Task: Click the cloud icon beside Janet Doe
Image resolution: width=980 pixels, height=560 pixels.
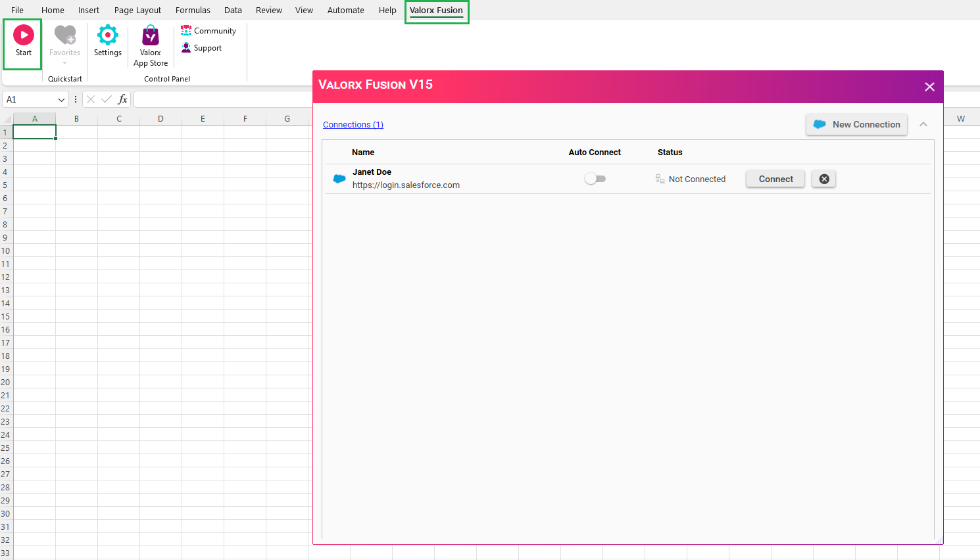Action: (x=339, y=178)
